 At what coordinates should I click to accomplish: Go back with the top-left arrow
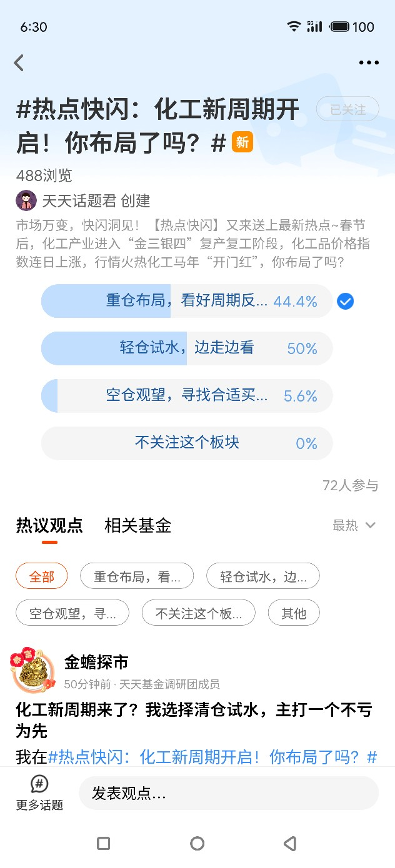click(19, 62)
